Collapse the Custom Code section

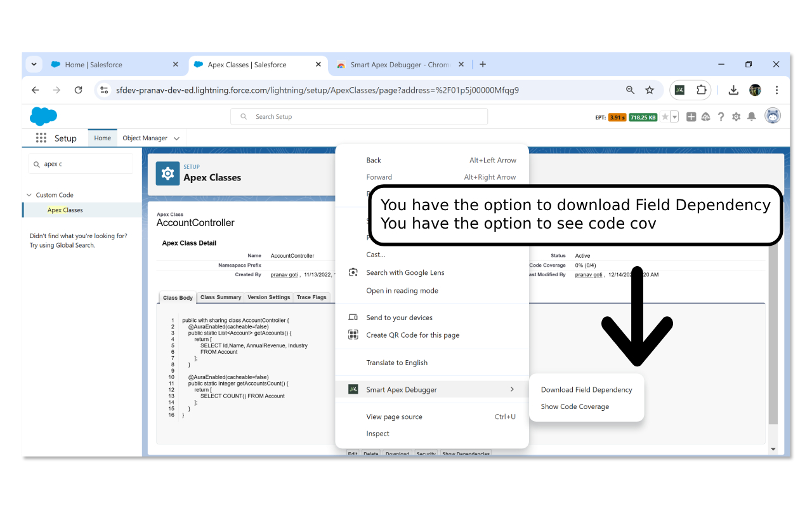click(x=29, y=194)
